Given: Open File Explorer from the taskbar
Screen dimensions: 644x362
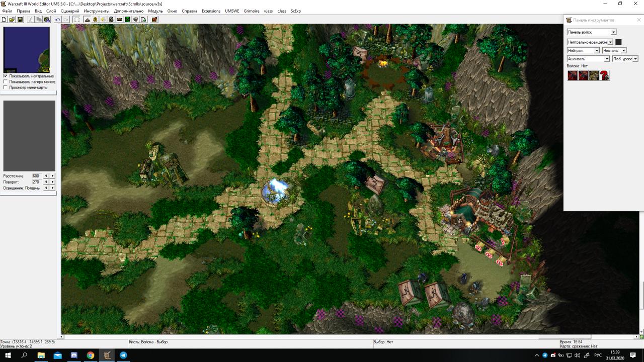Looking at the screenshot, I should 41,355.
